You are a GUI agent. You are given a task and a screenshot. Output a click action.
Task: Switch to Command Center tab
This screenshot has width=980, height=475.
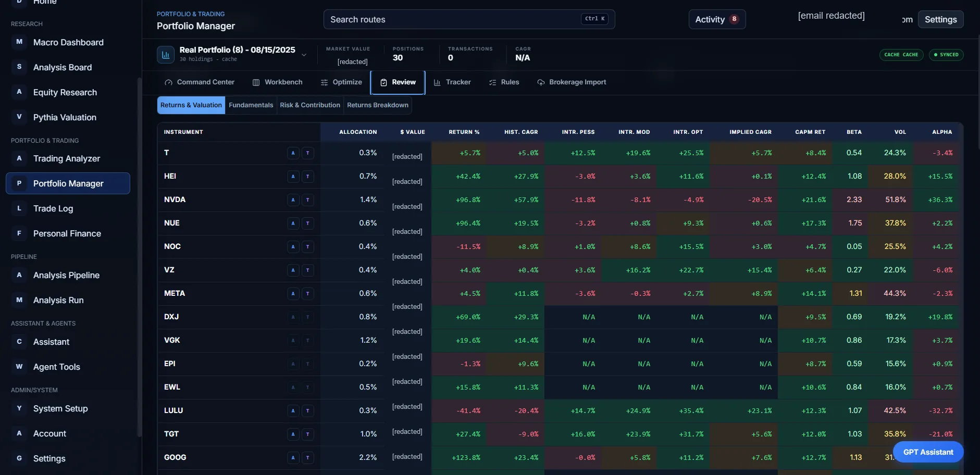click(200, 82)
